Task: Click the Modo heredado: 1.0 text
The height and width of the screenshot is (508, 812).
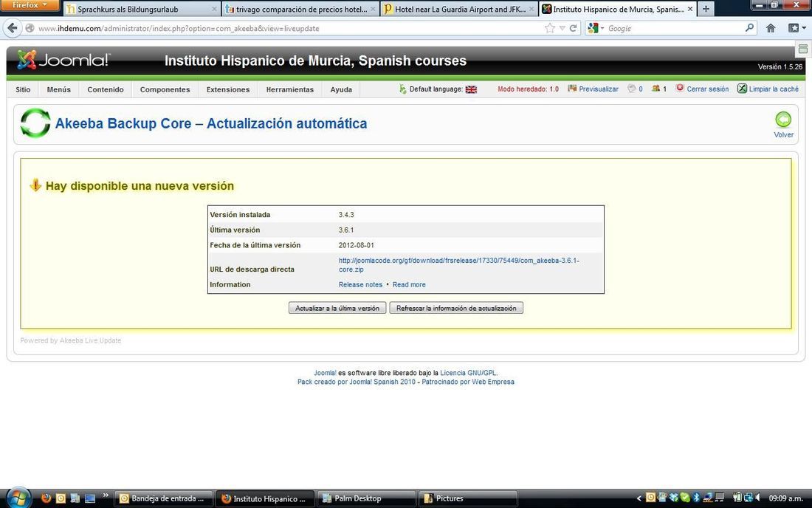Action: [529, 89]
